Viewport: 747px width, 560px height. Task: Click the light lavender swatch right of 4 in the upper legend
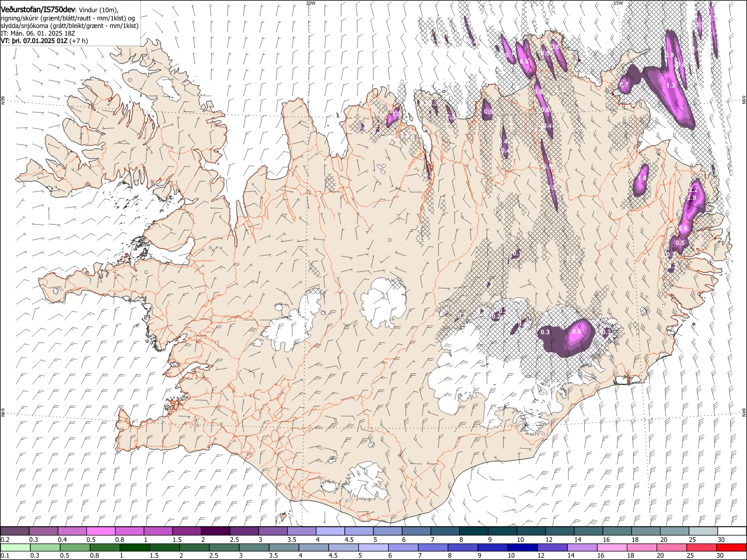coord(330,531)
